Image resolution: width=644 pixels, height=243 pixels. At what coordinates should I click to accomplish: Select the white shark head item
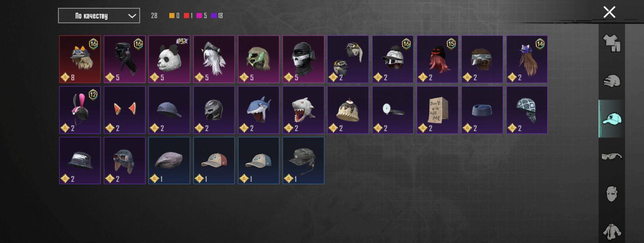point(303,110)
